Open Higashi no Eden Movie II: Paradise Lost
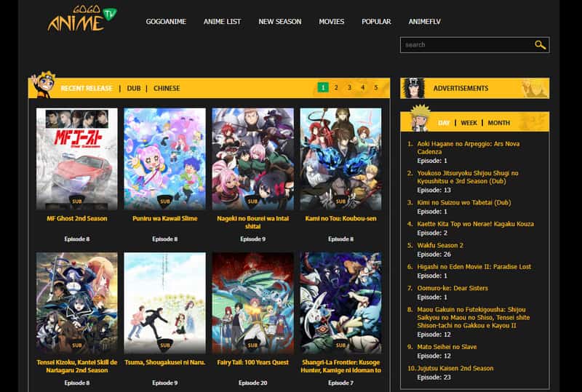The image size is (582, 392). point(474,266)
